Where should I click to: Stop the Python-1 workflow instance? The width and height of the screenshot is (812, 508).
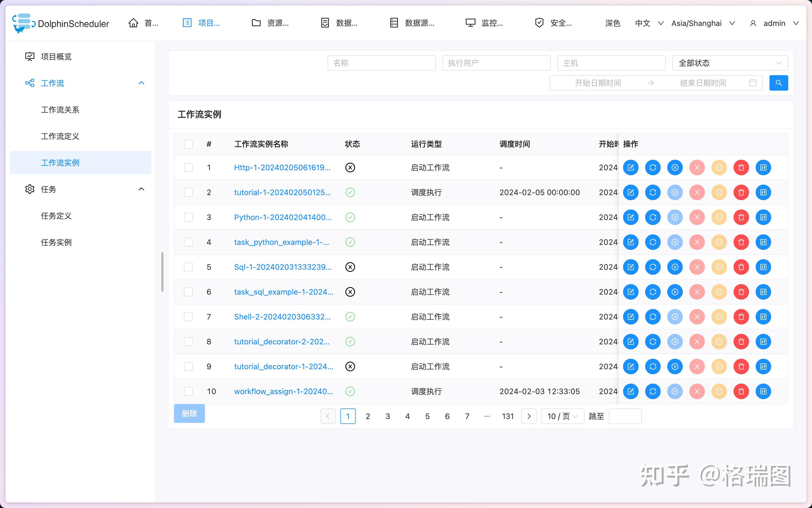[675, 217]
